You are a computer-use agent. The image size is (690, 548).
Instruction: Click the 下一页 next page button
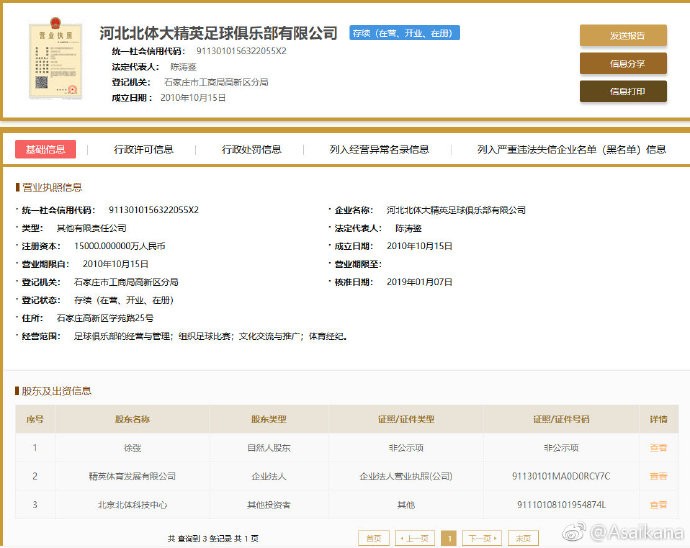[x=483, y=537]
